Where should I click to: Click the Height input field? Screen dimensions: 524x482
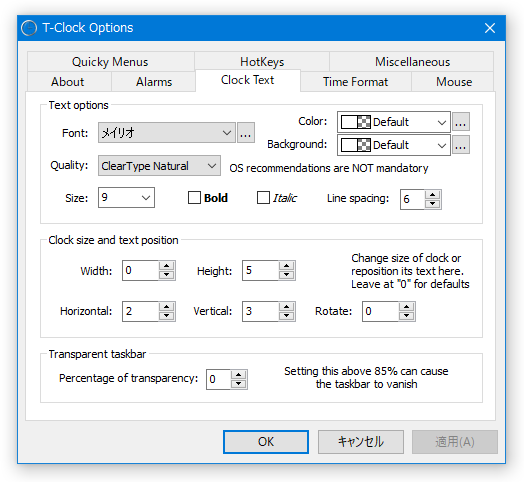pyautogui.click(x=260, y=270)
